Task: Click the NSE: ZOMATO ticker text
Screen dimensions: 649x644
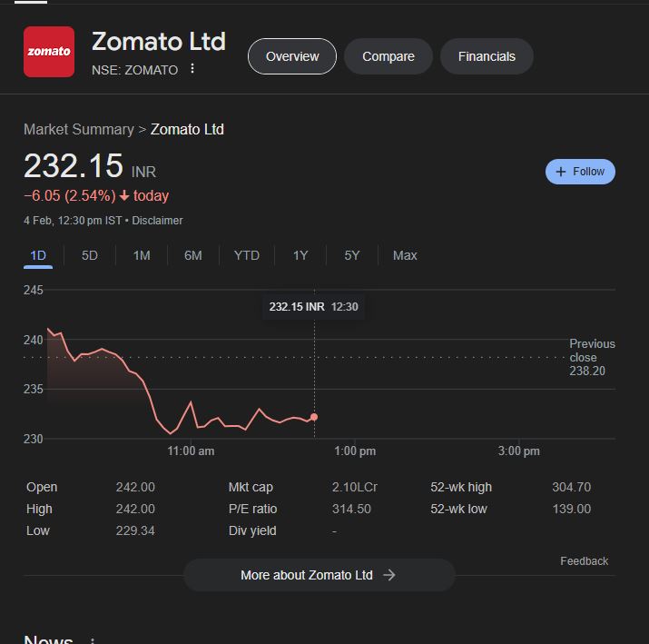Action: coord(134,70)
